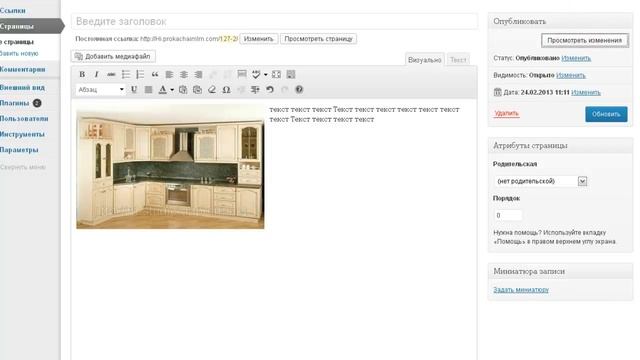The image size is (640, 360).
Task: Click the Атрибуты страницы panel header
Action: (560, 145)
